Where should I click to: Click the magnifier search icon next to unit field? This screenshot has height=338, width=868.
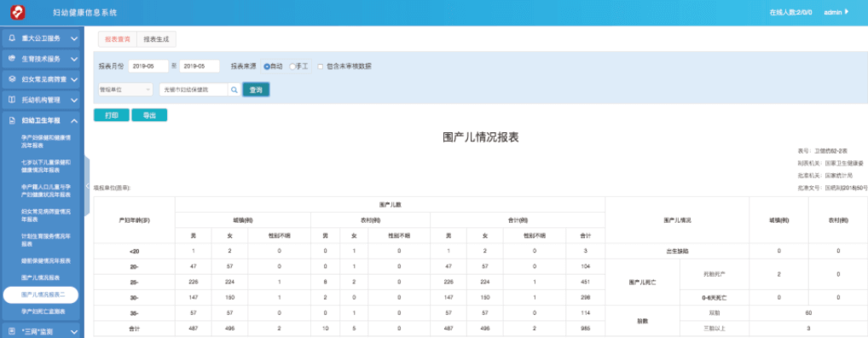[x=234, y=90]
